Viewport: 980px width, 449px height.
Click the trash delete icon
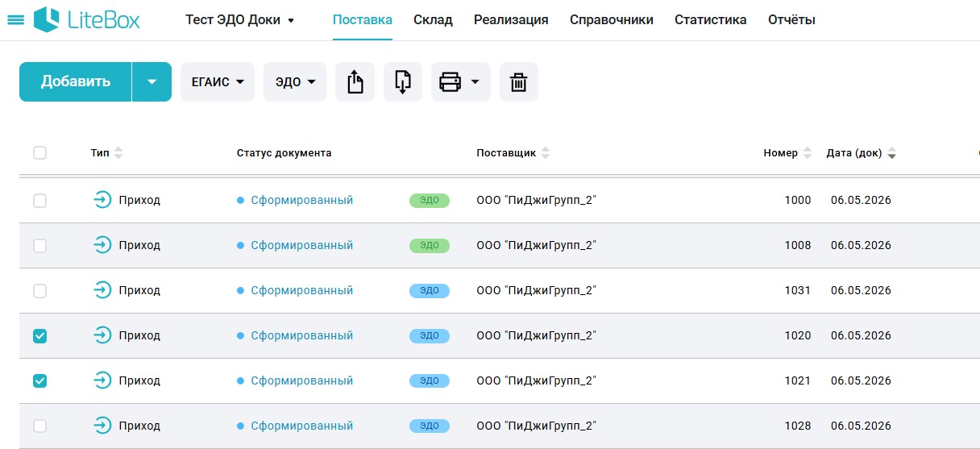(519, 82)
